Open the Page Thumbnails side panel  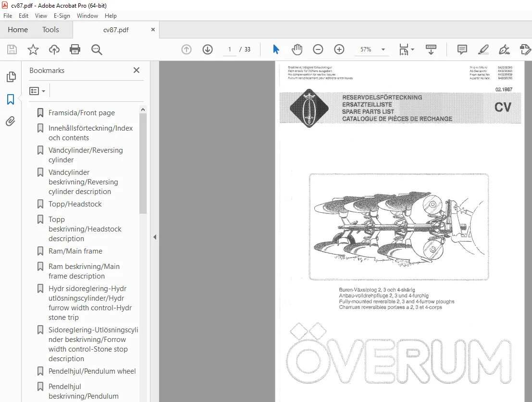pos(11,77)
